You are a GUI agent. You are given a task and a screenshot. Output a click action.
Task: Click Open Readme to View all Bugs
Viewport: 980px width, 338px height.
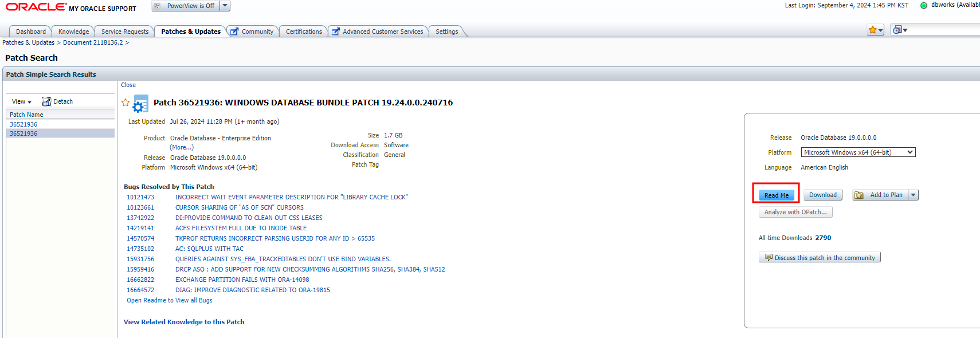170,300
